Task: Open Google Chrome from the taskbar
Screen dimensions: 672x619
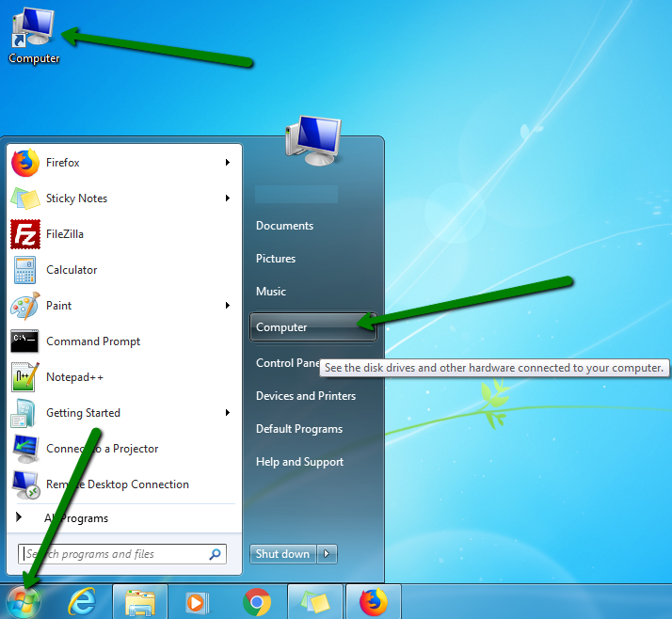Action: pyautogui.click(x=257, y=602)
